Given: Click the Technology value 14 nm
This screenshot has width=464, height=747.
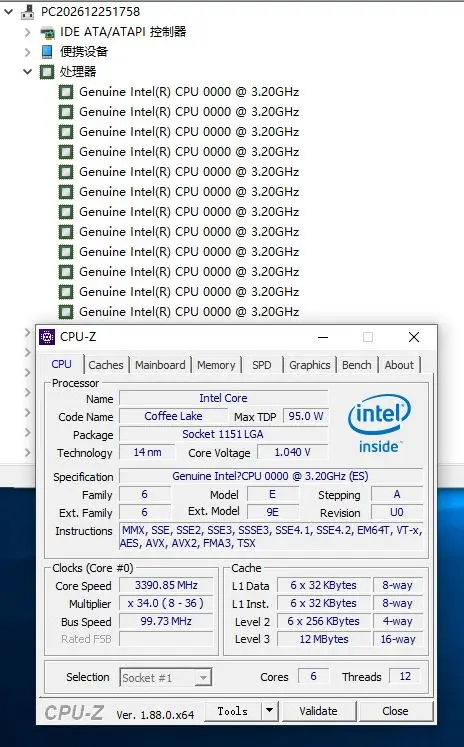Looking at the screenshot, I should tap(147, 452).
